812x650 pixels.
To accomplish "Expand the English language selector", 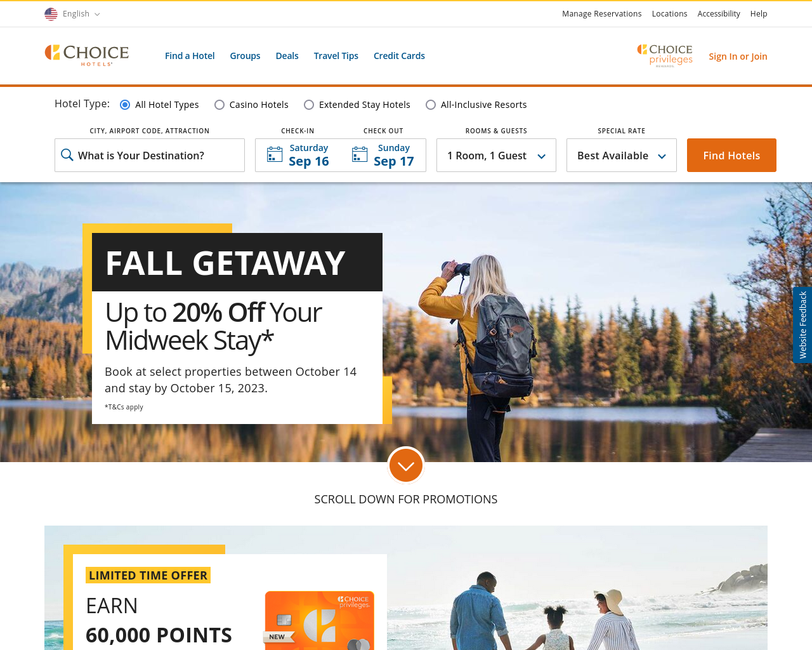I will pos(72,14).
